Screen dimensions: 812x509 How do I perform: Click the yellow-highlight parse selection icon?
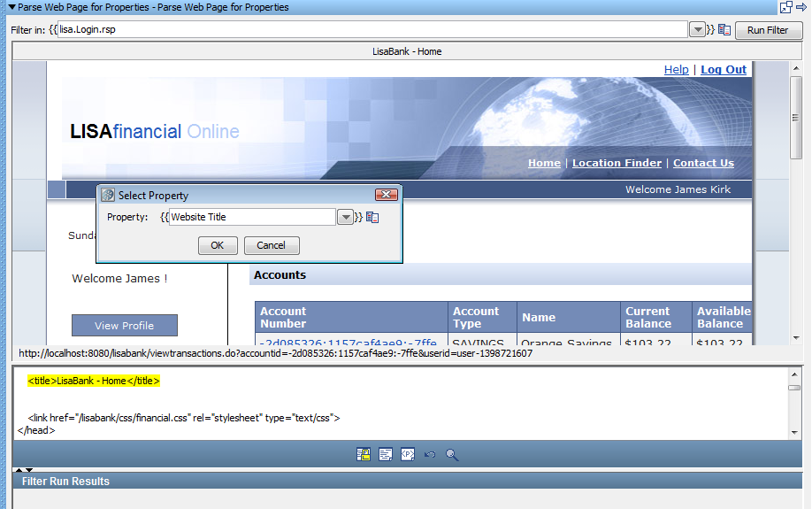coord(363,455)
